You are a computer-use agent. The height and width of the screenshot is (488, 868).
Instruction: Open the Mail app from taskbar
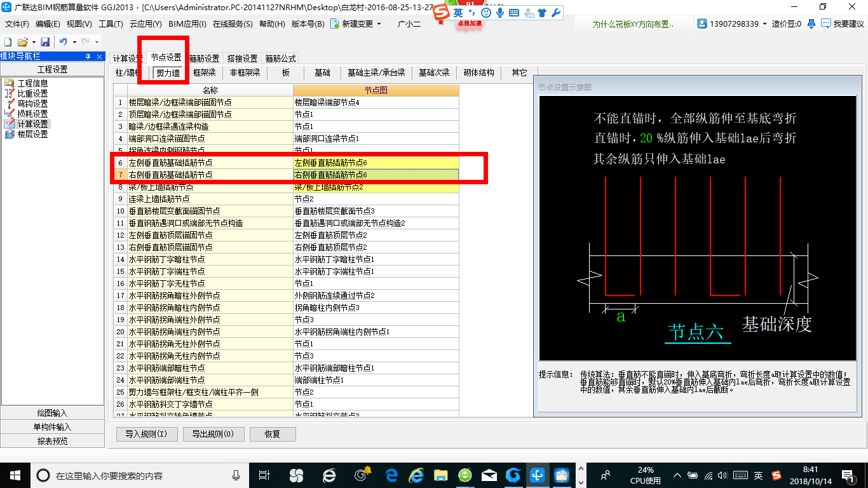click(x=489, y=475)
